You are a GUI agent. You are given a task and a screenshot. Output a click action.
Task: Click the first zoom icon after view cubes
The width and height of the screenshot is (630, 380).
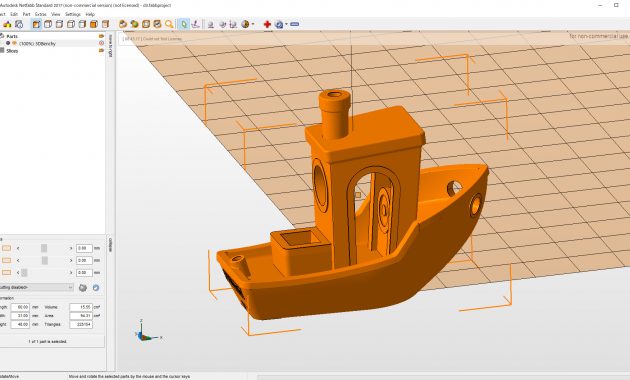coord(123,25)
